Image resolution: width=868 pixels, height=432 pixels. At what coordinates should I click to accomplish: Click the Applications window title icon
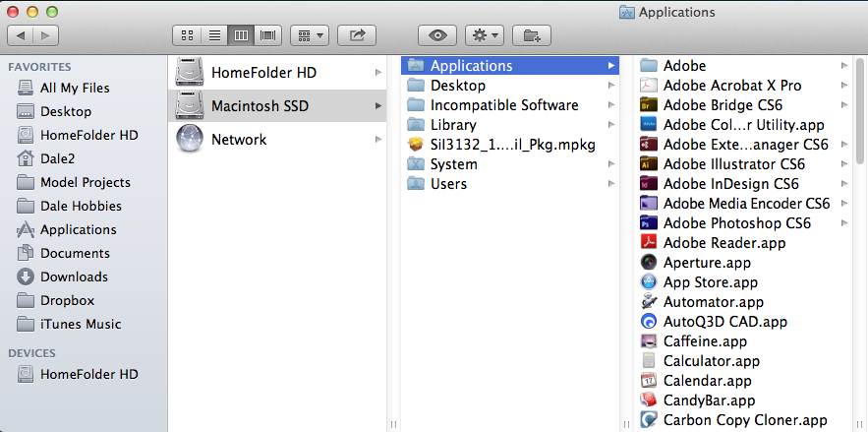626,12
